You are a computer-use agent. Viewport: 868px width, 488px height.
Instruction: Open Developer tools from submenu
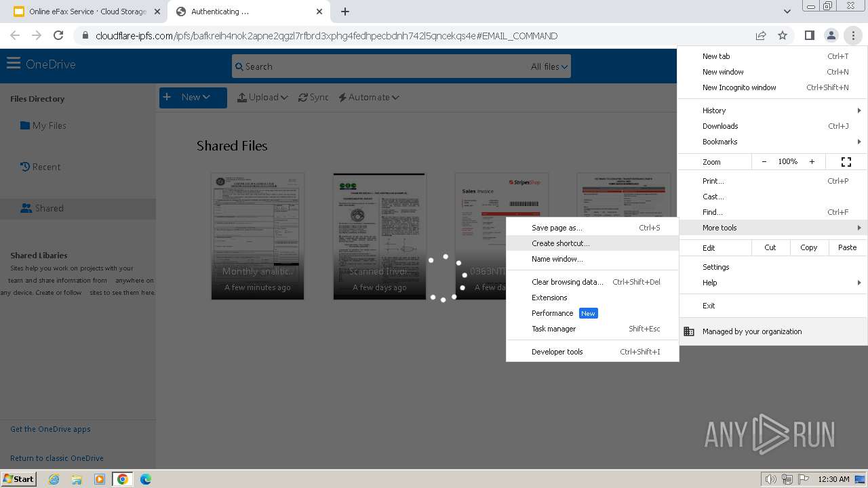[592, 352]
